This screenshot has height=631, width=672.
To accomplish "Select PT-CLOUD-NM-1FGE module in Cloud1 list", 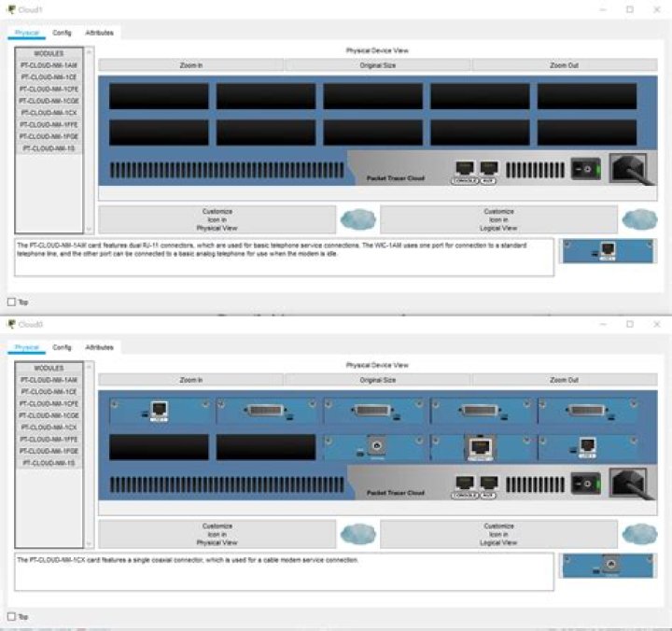I will tap(49, 136).
